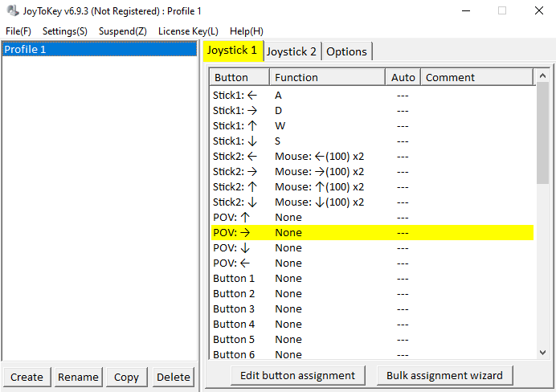Click the scrollbar down arrow
The height and width of the screenshot is (392, 556).
click(543, 352)
